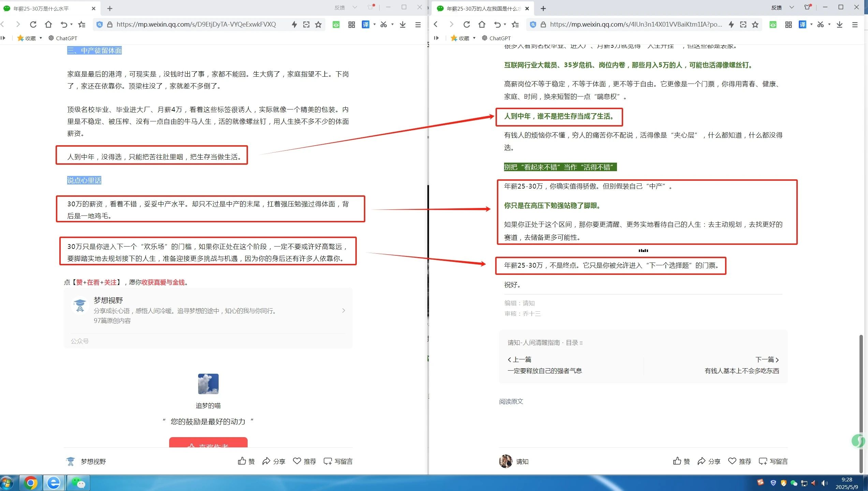Open Internet Explorer from the taskbar
The height and width of the screenshot is (491, 868).
54,483
